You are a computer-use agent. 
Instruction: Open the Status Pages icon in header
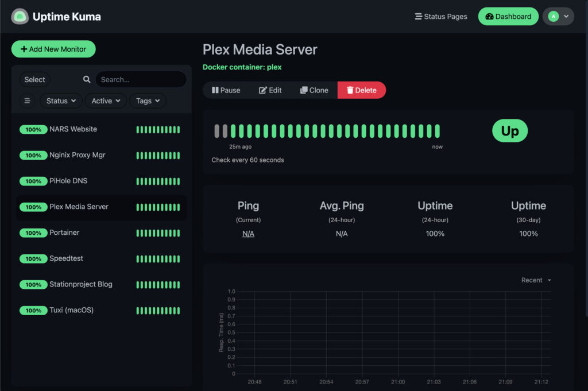tap(417, 16)
